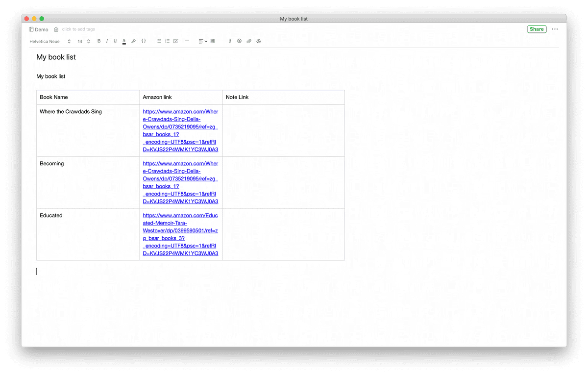Insert a table
This screenshot has width=588, height=375.
tap(212, 41)
